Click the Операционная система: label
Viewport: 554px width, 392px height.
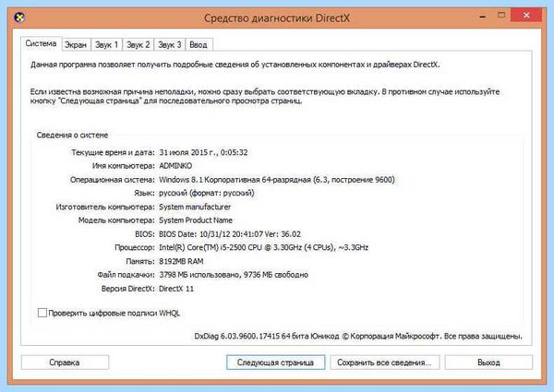pyautogui.click(x=113, y=180)
